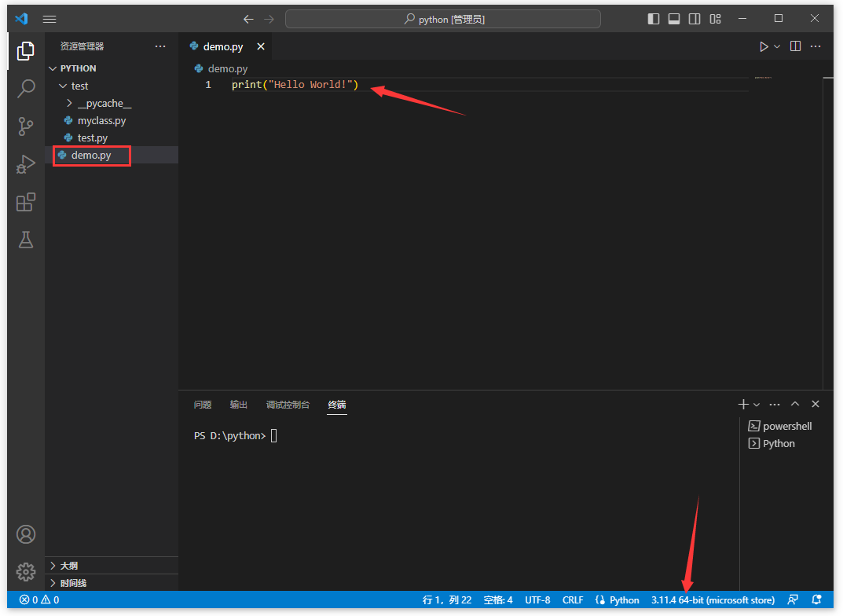
Task: Toggle the bottom panel visibility
Action: 674,19
